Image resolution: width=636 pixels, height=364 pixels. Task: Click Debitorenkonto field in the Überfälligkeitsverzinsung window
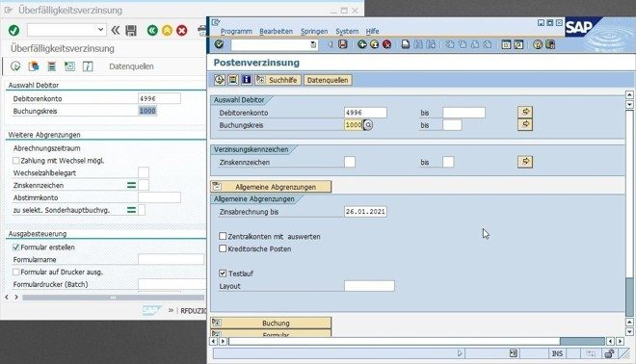tap(159, 98)
